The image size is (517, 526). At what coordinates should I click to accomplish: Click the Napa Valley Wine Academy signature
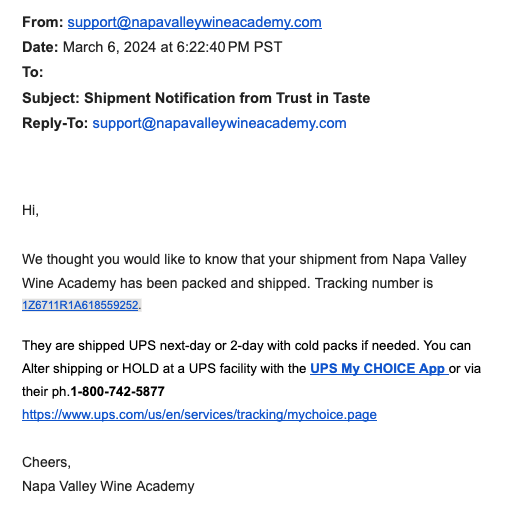pyautogui.click(x=108, y=486)
